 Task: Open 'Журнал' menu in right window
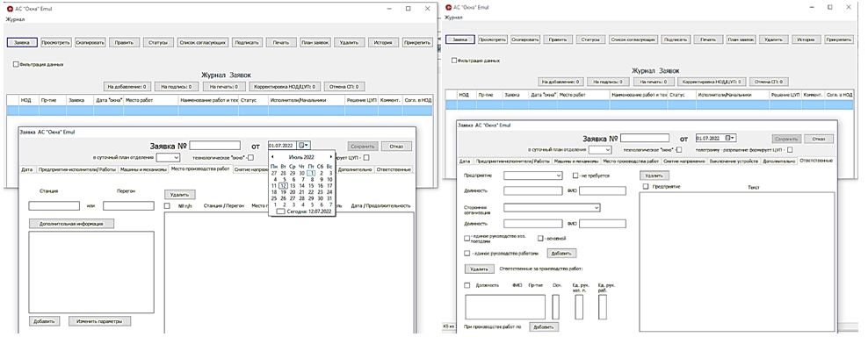click(x=453, y=18)
